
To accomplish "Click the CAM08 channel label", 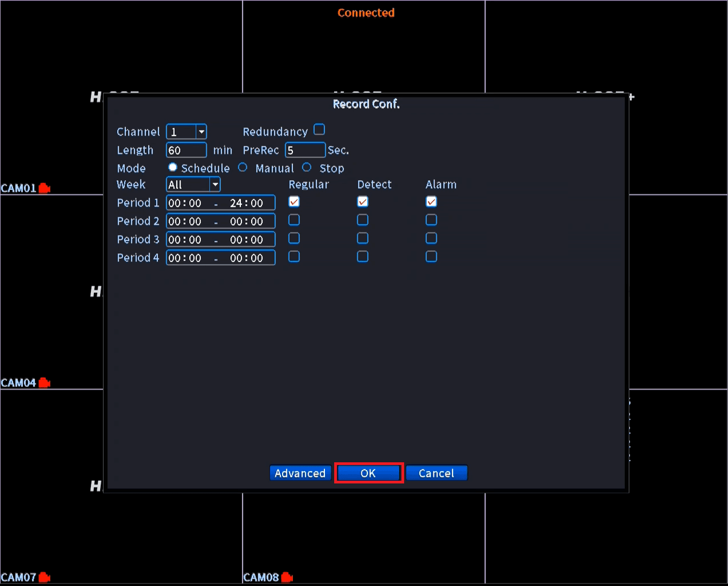I will (261, 577).
